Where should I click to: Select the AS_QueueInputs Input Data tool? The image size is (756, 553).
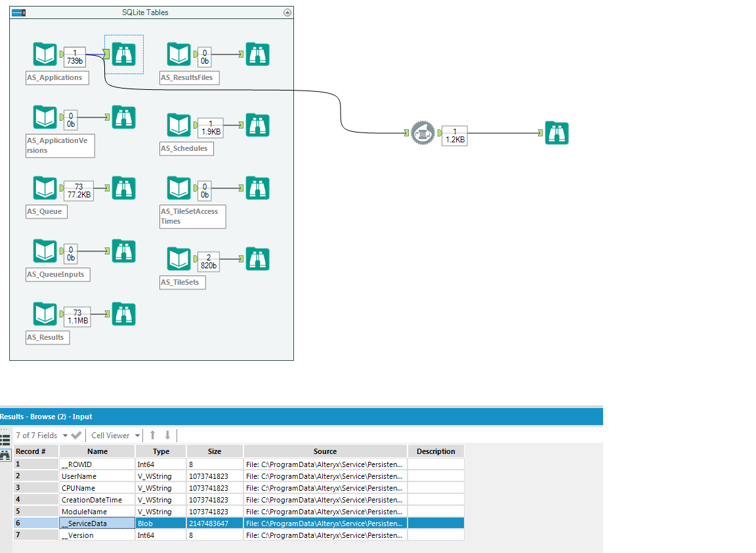pos(45,251)
